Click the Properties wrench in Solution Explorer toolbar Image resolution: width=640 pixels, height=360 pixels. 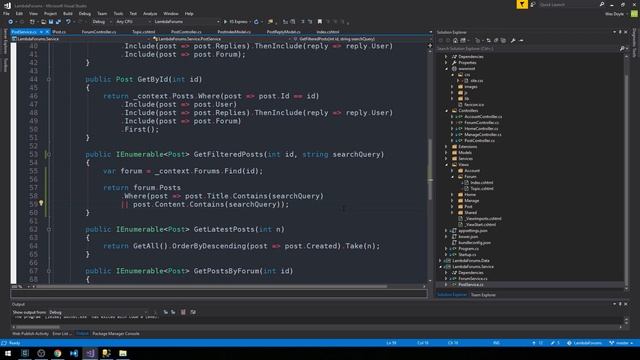click(513, 40)
